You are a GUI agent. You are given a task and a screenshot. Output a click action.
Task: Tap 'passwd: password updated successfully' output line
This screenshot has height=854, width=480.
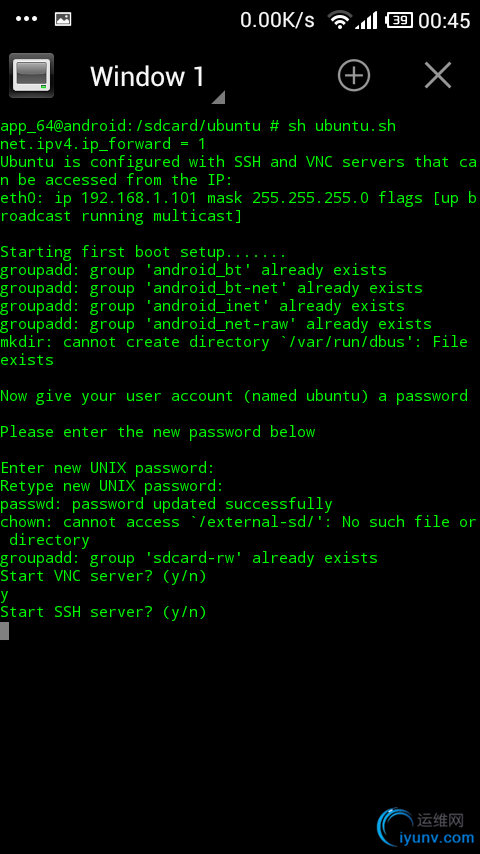[166, 504]
